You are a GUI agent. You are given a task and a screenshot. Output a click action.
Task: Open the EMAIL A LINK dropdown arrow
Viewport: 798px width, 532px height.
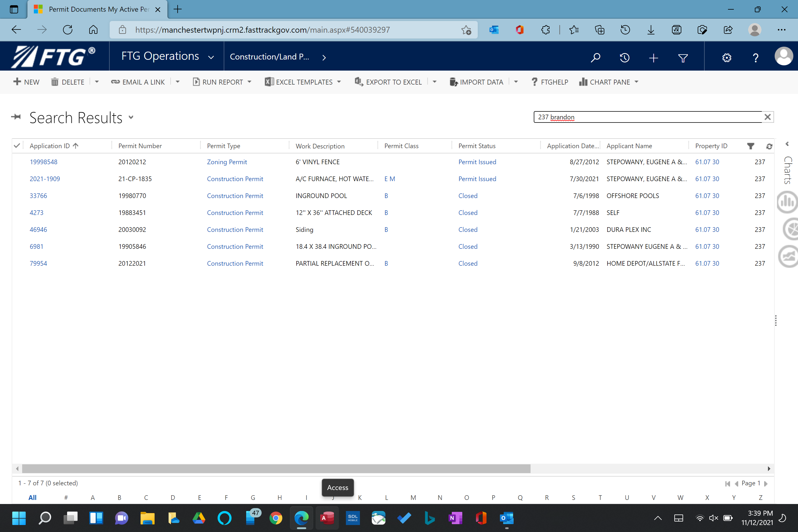177,82
